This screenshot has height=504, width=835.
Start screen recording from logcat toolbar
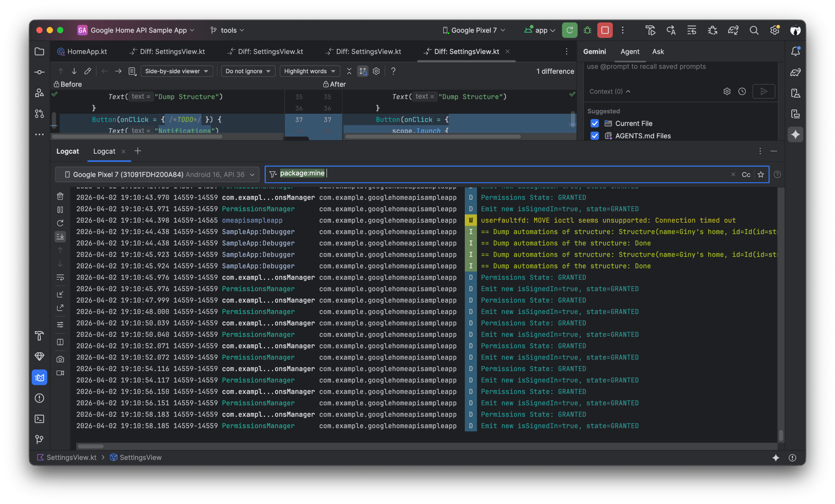click(60, 373)
